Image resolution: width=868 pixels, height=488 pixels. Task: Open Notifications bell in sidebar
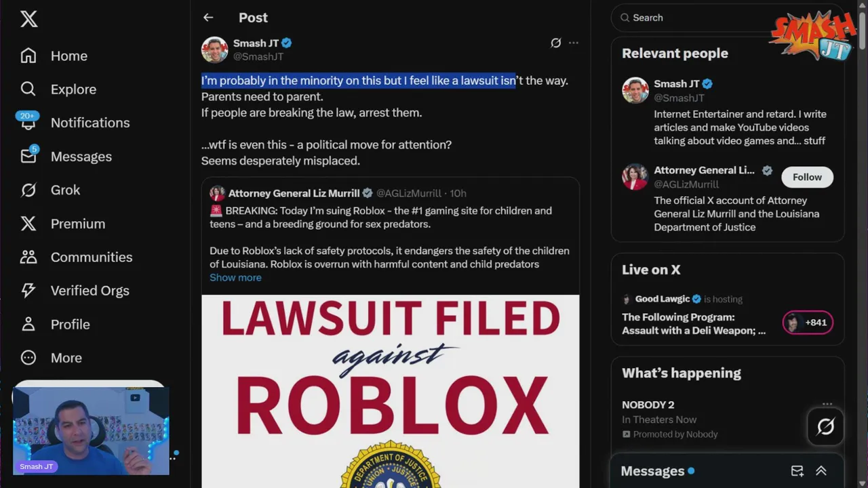pyautogui.click(x=28, y=123)
